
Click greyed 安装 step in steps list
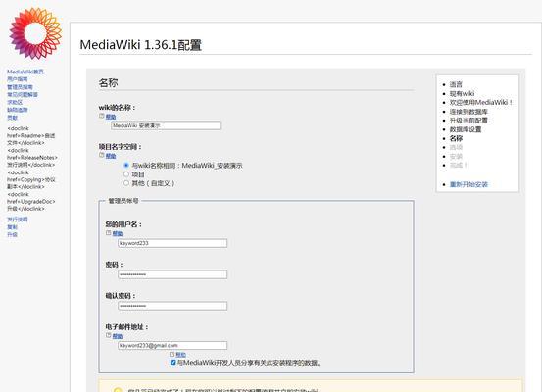pyautogui.click(x=456, y=156)
